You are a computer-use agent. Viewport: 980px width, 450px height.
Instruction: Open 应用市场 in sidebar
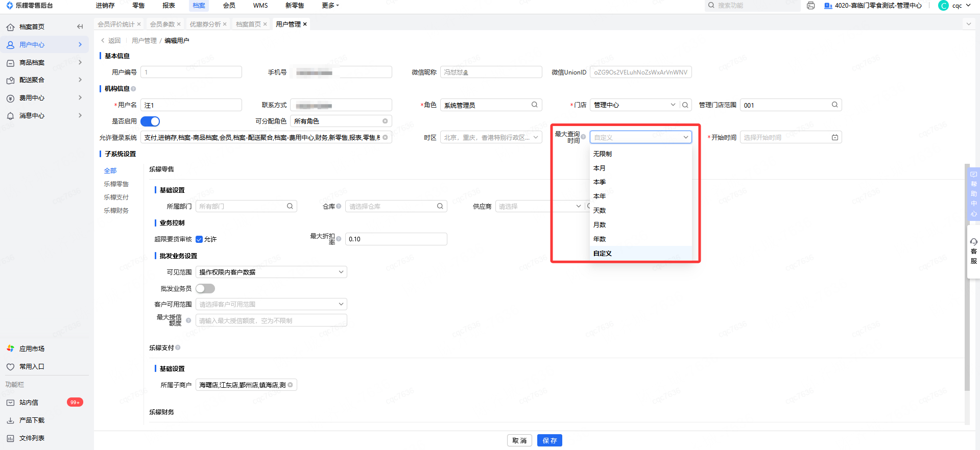point(32,348)
